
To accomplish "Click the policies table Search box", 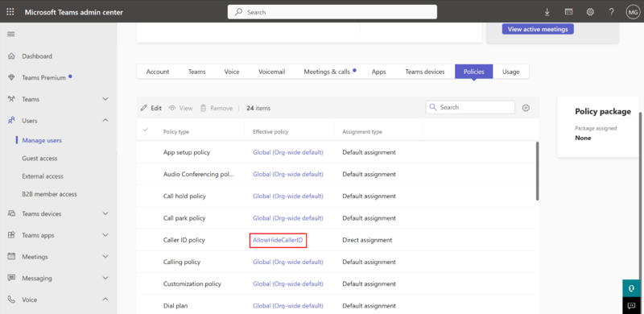I will pyautogui.click(x=470, y=107).
